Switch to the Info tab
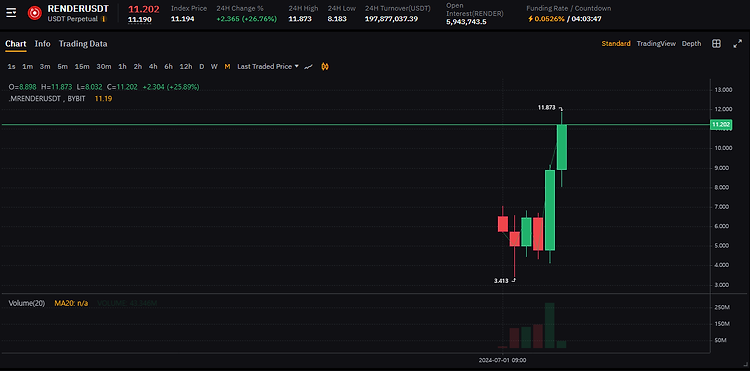The height and width of the screenshot is (371, 750). [43, 44]
